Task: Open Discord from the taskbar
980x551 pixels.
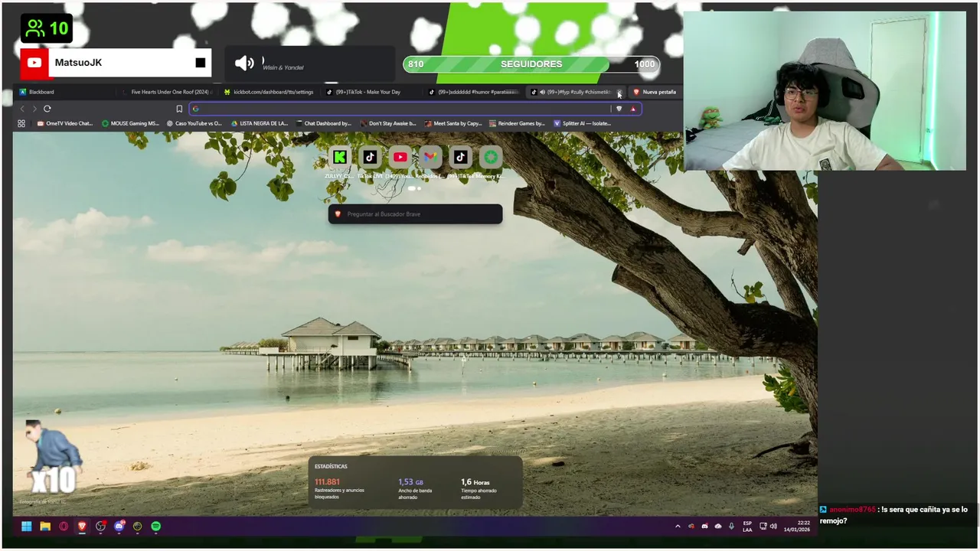Action: [119, 527]
